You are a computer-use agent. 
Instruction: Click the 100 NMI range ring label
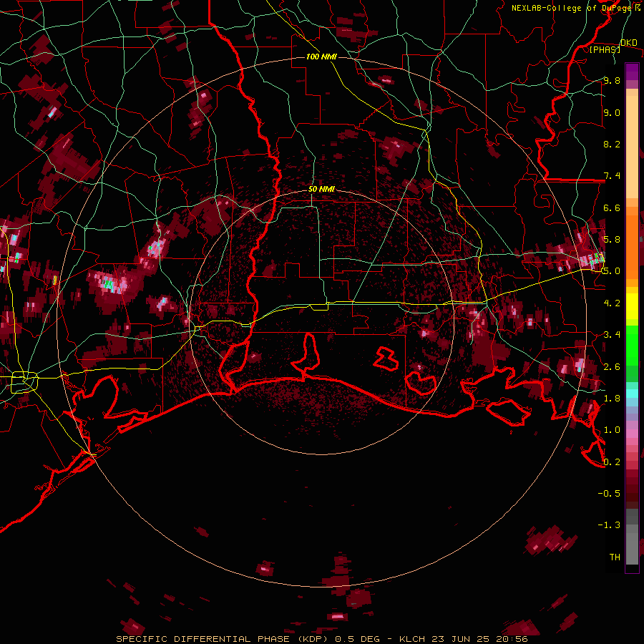click(321, 57)
